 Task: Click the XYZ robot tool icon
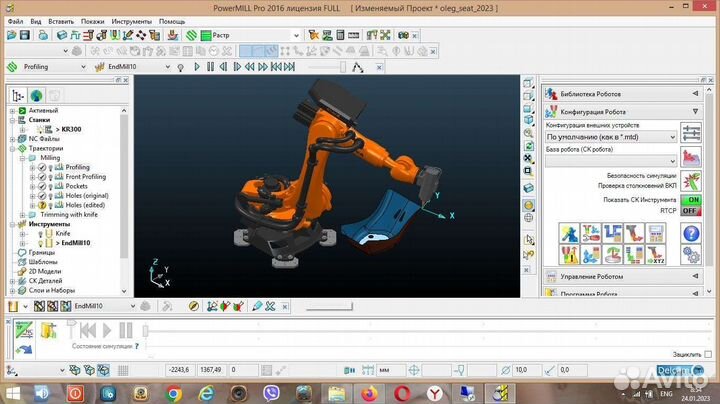point(655,255)
